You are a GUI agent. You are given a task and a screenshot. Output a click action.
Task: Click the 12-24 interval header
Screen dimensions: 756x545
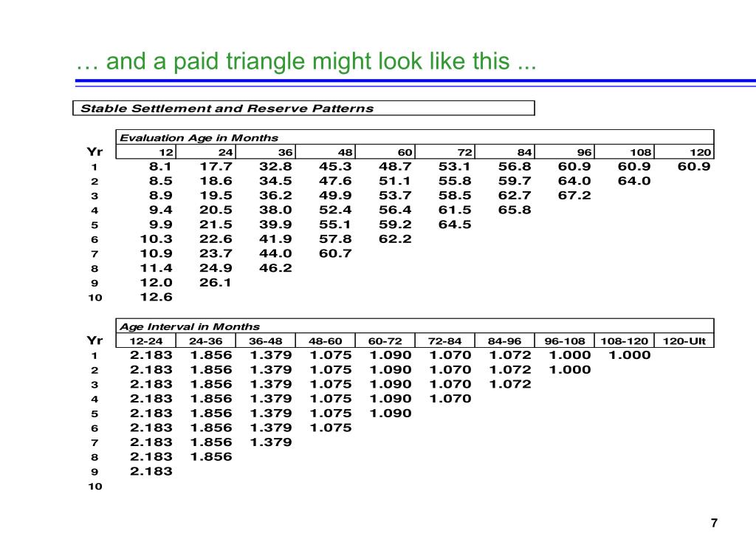(146, 341)
